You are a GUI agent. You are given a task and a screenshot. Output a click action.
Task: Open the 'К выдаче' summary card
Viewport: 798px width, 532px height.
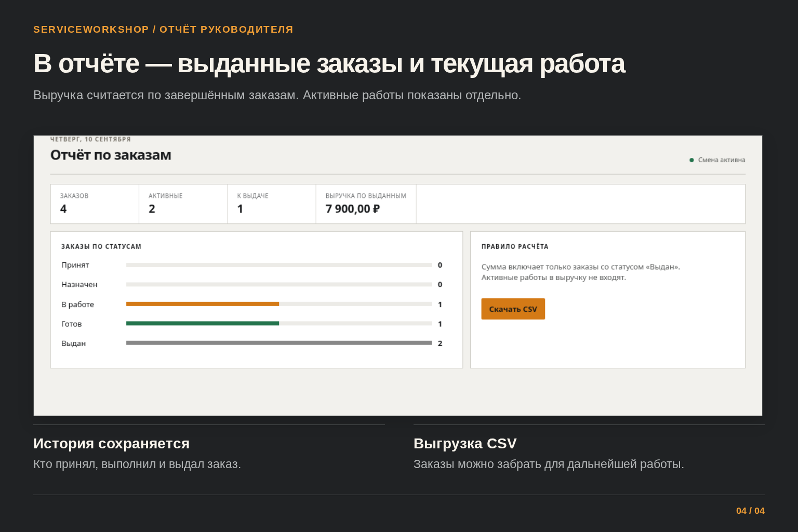(x=272, y=204)
